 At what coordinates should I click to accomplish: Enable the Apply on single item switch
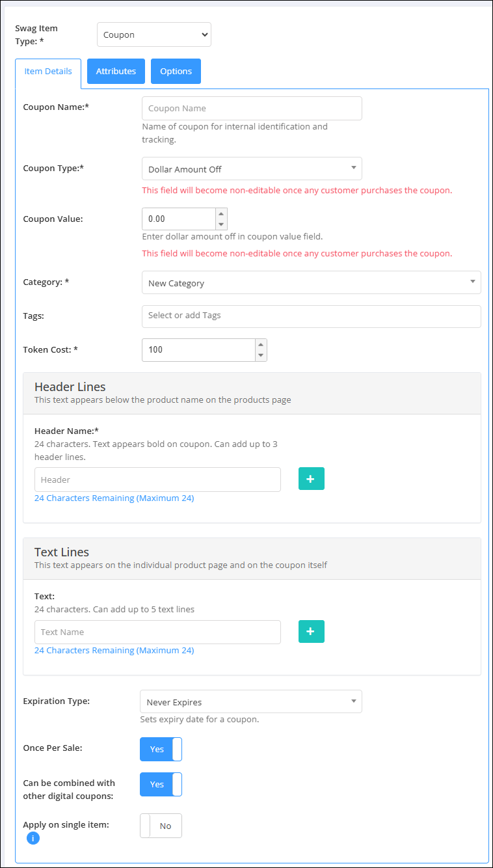pos(161,826)
